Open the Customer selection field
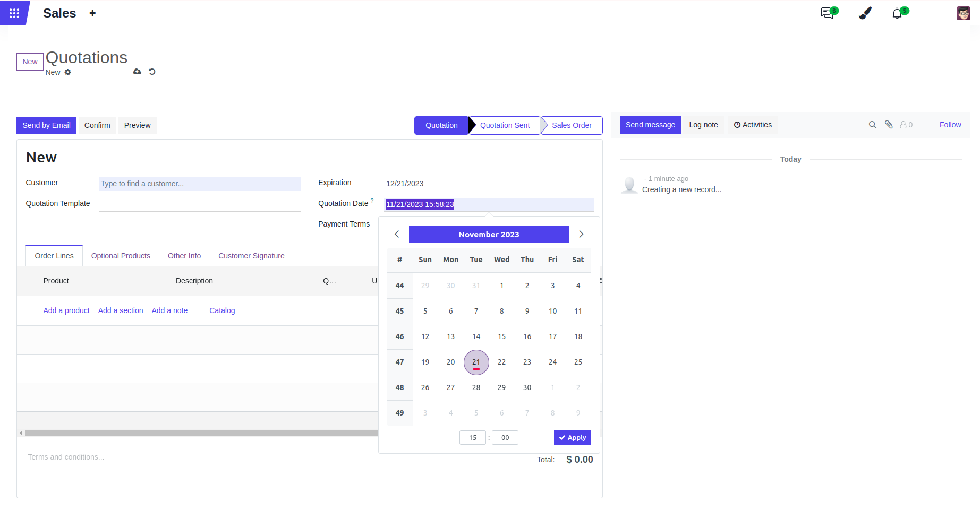This screenshot has height=510, width=980. click(x=200, y=184)
